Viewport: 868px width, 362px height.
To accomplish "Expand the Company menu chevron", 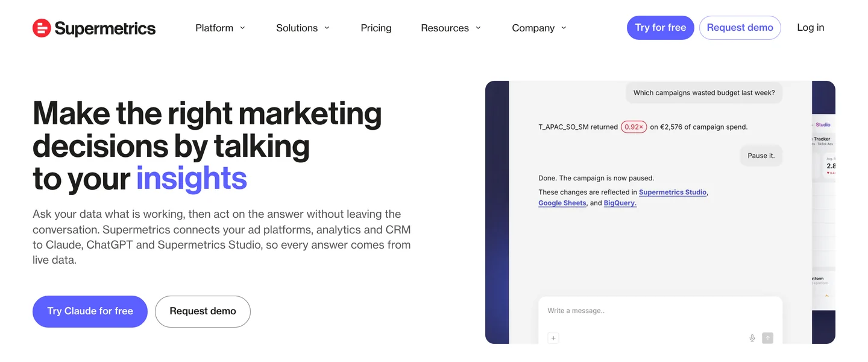I will (x=564, y=28).
